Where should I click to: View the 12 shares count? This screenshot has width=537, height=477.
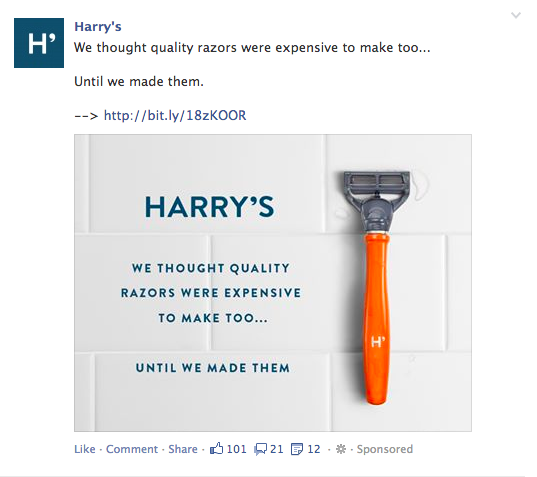pyautogui.click(x=314, y=449)
